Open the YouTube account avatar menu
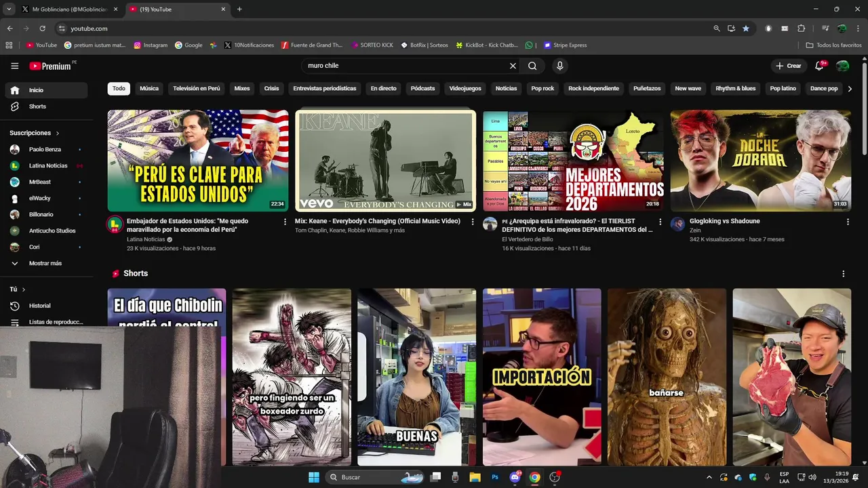868x488 pixels. (x=842, y=66)
